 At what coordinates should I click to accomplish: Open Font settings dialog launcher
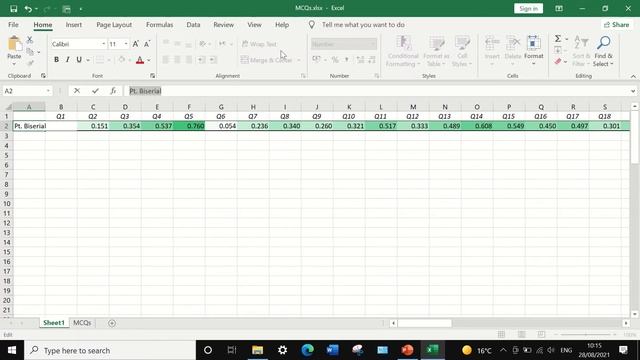153,76
